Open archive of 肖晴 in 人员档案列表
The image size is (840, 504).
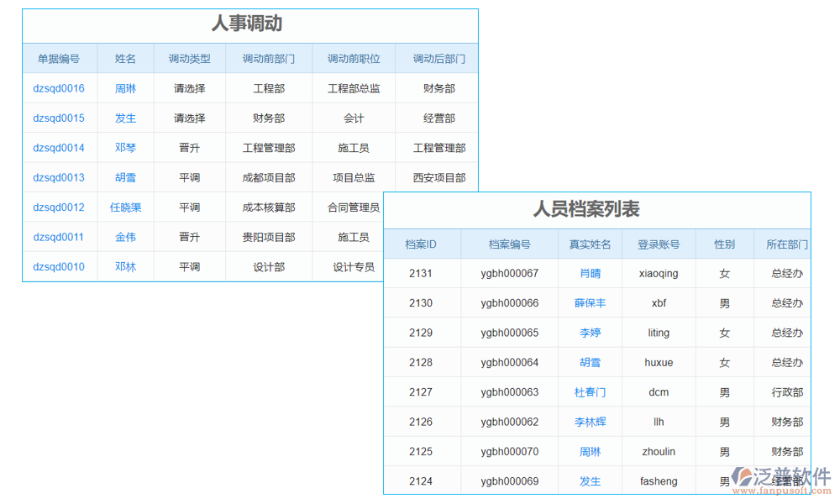point(590,273)
